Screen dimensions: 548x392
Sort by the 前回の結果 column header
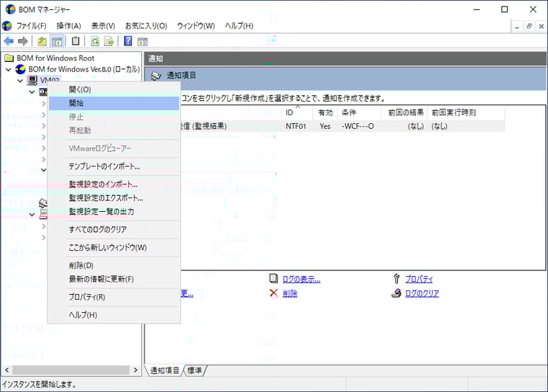[x=404, y=112]
